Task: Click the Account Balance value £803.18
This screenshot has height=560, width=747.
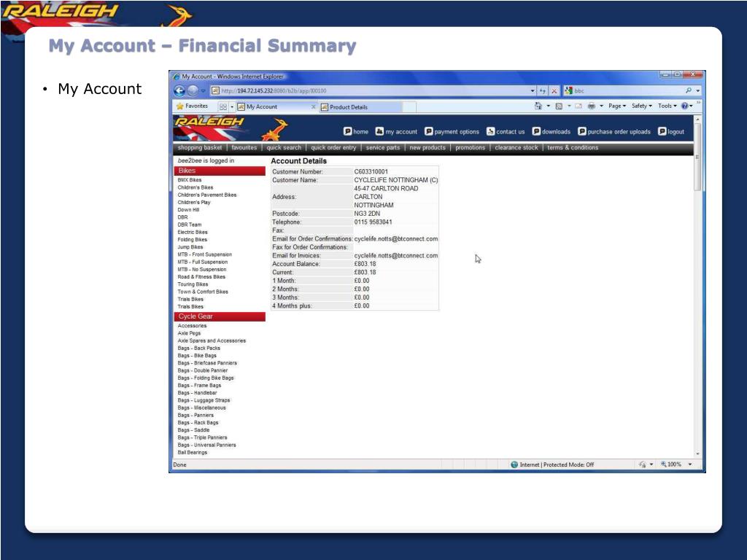Action: click(365, 264)
